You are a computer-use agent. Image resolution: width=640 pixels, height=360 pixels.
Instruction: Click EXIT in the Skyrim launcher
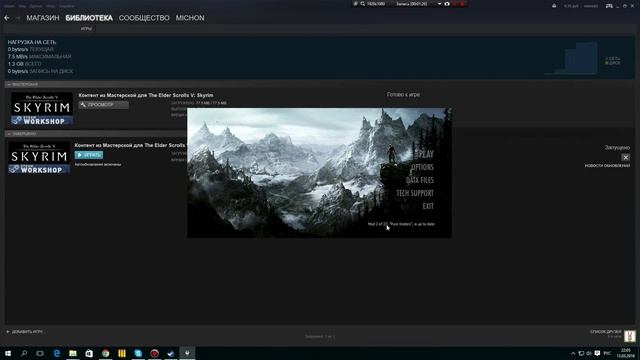coord(428,206)
